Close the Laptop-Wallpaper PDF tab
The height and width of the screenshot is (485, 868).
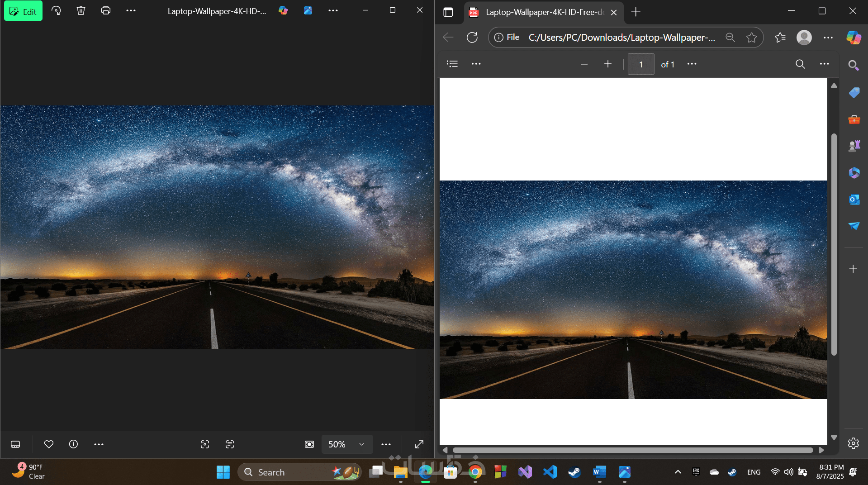pos(614,13)
